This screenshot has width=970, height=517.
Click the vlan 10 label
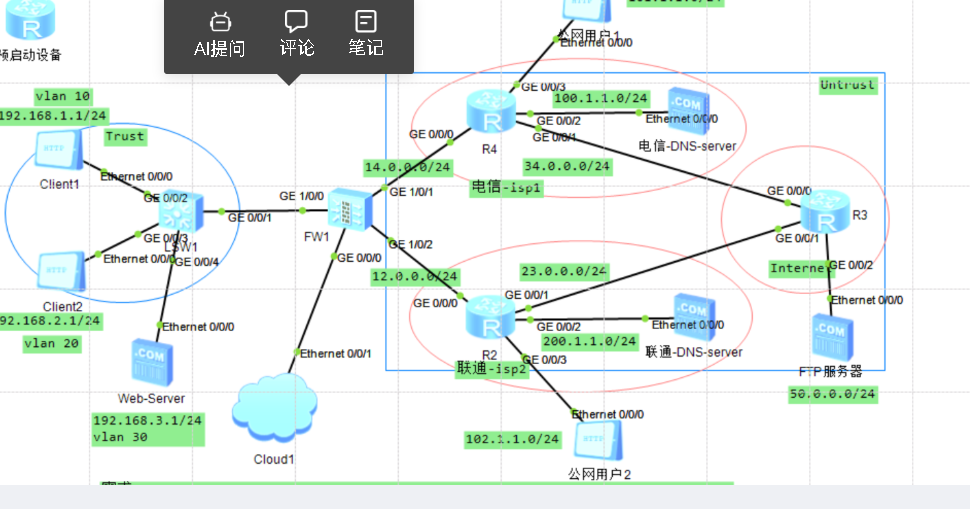point(63,96)
